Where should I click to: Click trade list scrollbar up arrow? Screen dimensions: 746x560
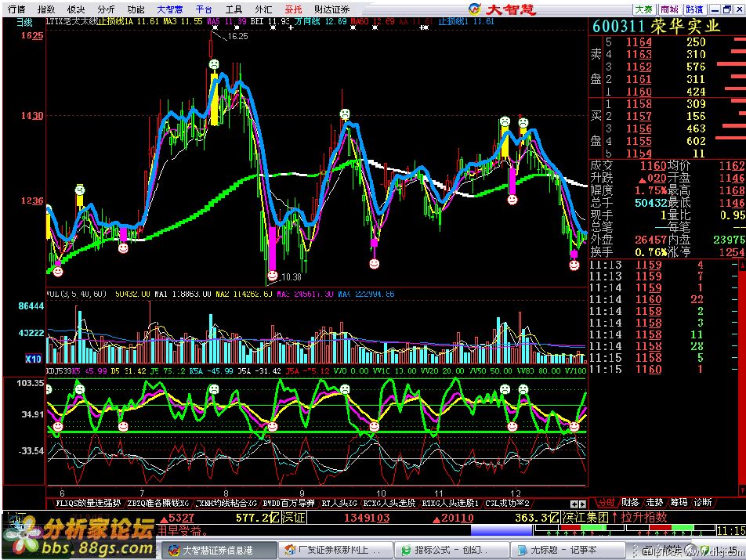point(742,264)
